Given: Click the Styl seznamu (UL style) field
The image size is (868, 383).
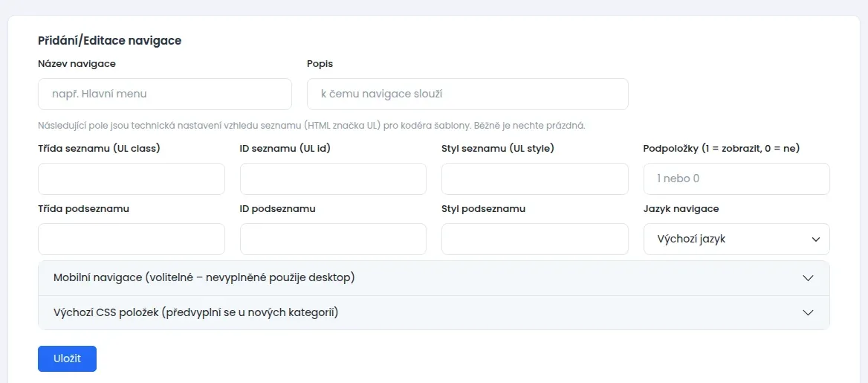Looking at the screenshot, I should [535, 179].
